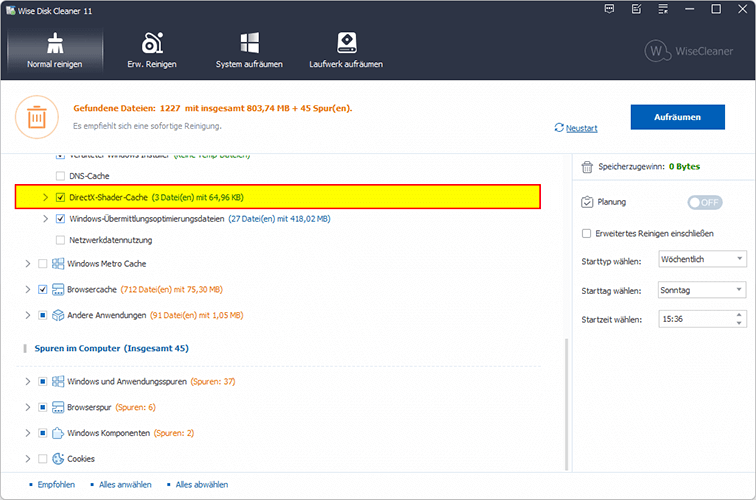Decrease Startzeit with the down arrow

coord(739,323)
